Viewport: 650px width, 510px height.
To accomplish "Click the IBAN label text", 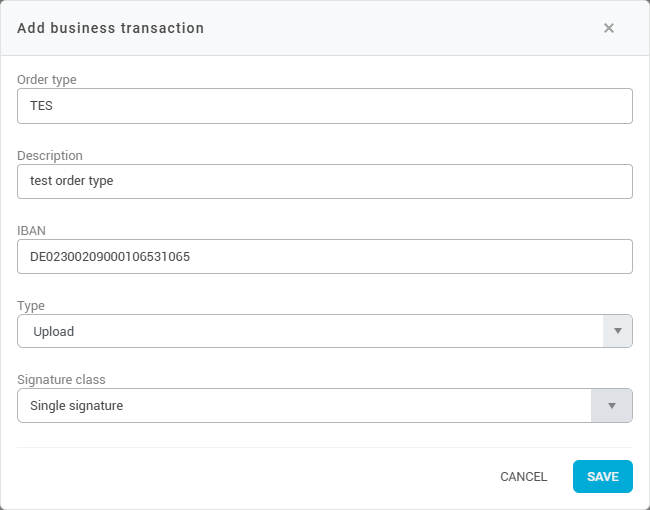I will coord(32,230).
